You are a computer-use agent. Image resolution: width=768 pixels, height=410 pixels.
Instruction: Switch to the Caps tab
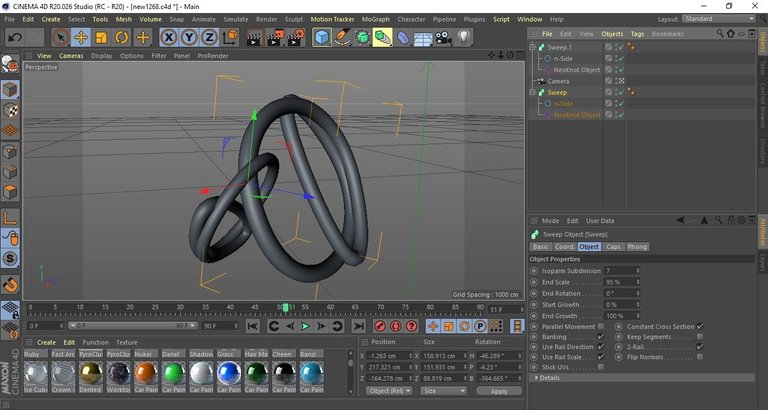613,247
